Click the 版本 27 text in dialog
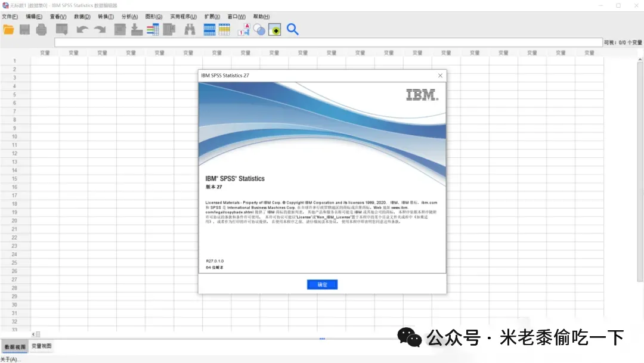The height and width of the screenshot is (363, 644). coord(214,187)
